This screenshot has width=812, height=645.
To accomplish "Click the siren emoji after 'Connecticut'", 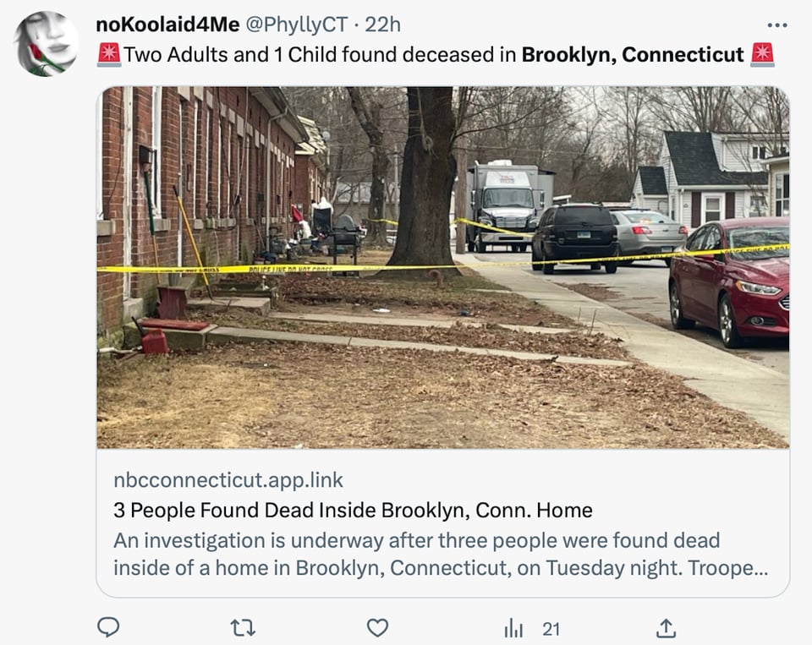I will click(762, 54).
